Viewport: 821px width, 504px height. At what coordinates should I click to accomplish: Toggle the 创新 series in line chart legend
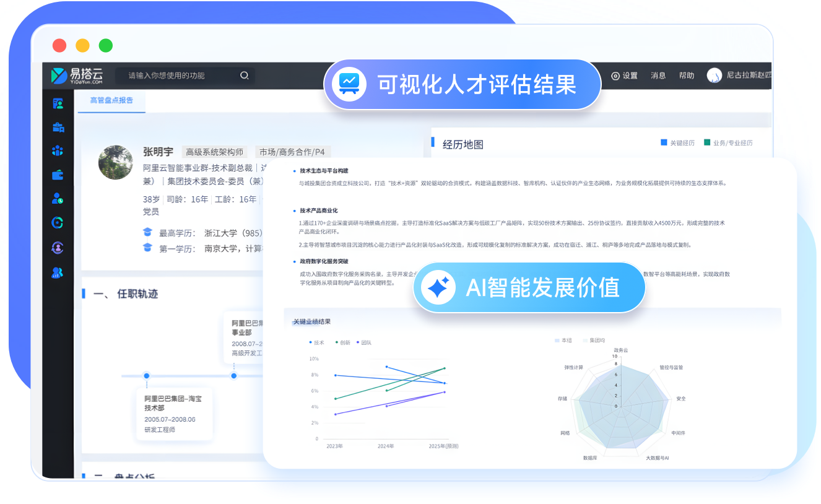342,342
